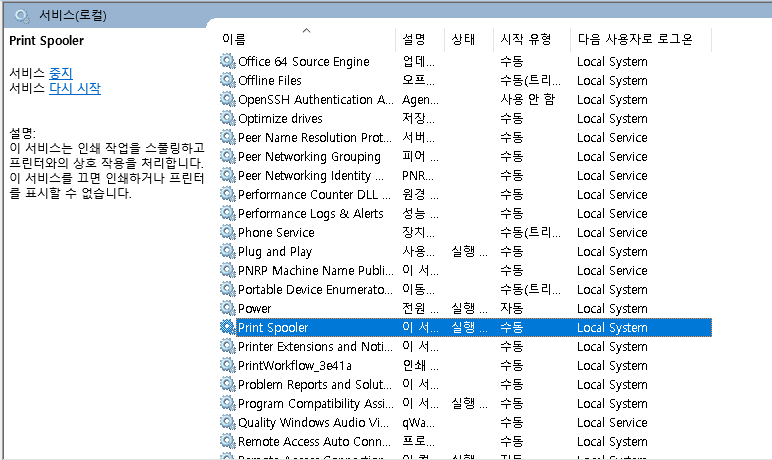Image resolution: width=772 pixels, height=460 pixels.
Task: Click gear icon of OpenSSH Authentication Agent
Action: [x=227, y=99]
